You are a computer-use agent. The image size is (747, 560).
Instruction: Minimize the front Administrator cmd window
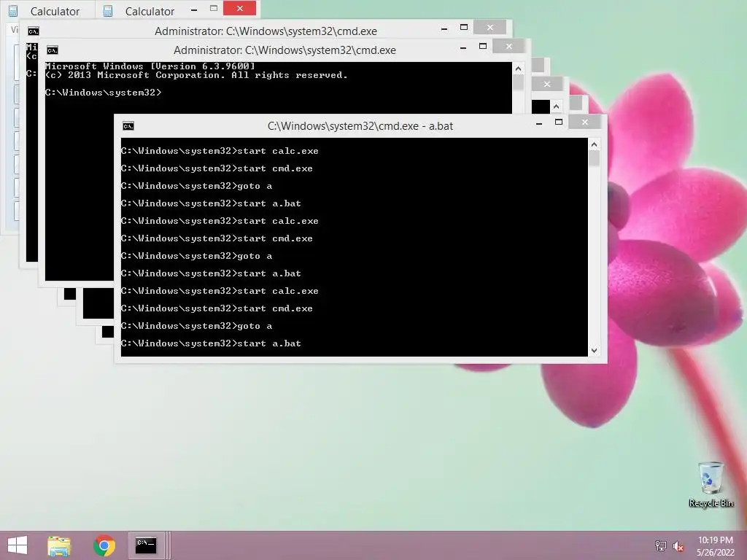tap(463, 47)
